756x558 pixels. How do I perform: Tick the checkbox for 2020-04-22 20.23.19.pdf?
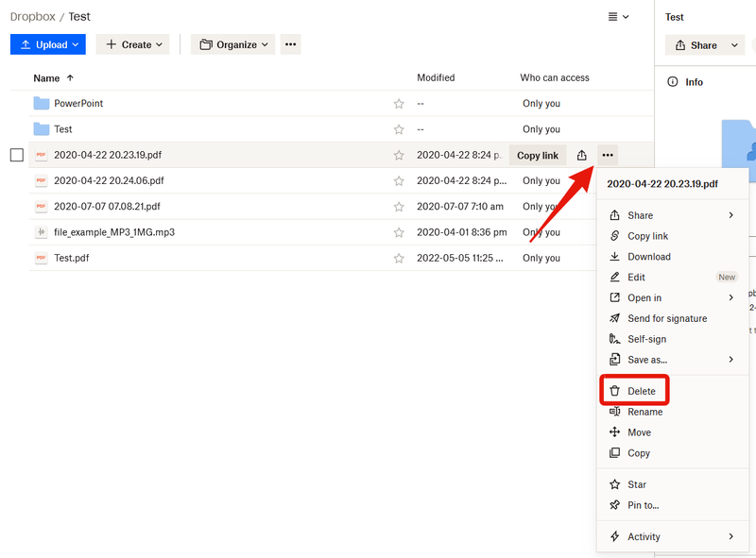click(x=17, y=155)
